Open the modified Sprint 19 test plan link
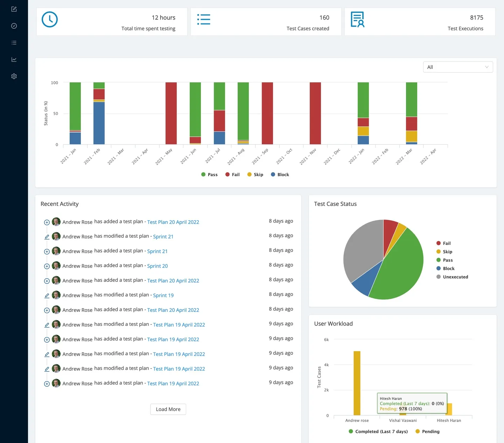Viewport: 504px width, 443px height. 163,295
